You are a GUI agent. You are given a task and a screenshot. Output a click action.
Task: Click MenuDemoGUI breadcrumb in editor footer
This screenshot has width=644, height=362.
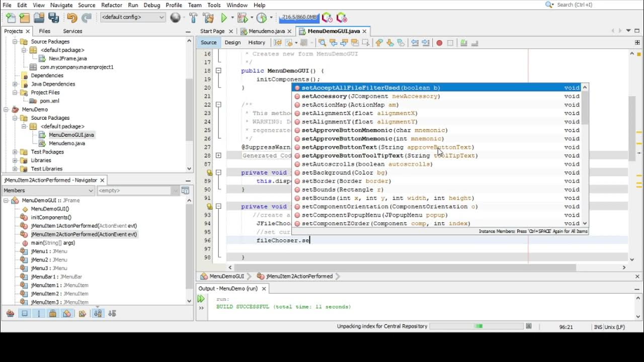coord(222,276)
